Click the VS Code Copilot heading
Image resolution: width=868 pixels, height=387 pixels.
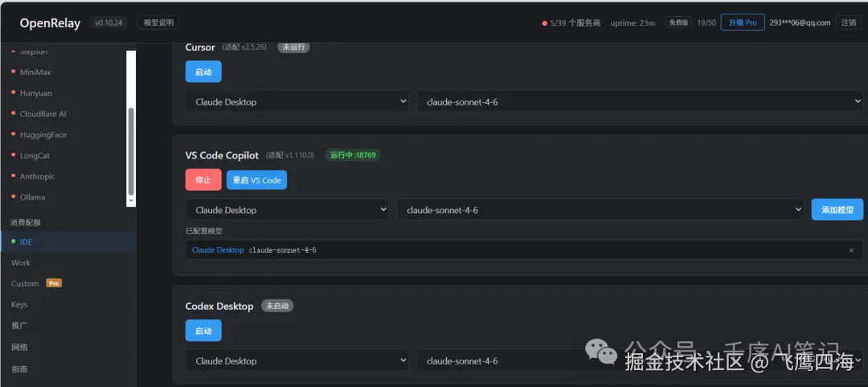click(x=222, y=155)
